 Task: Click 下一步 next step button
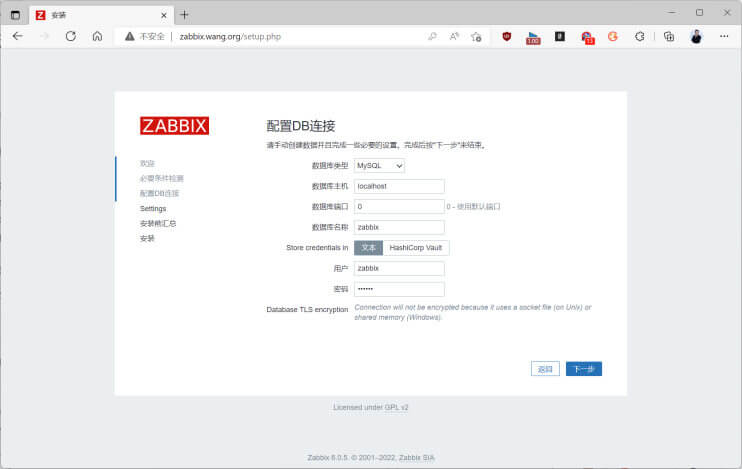coord(583,369)
